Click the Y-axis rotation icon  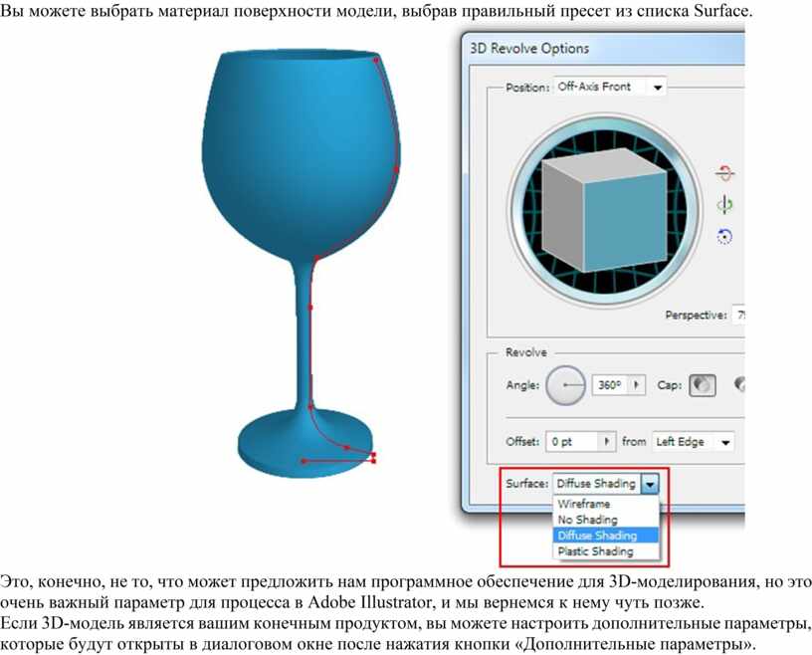724,205
